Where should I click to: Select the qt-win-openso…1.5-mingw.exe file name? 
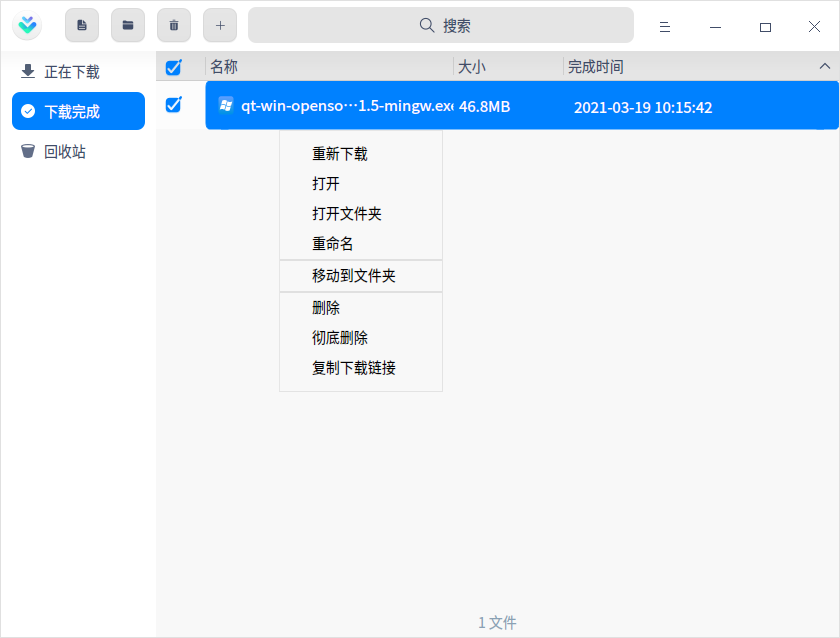[x=347, y=106]
